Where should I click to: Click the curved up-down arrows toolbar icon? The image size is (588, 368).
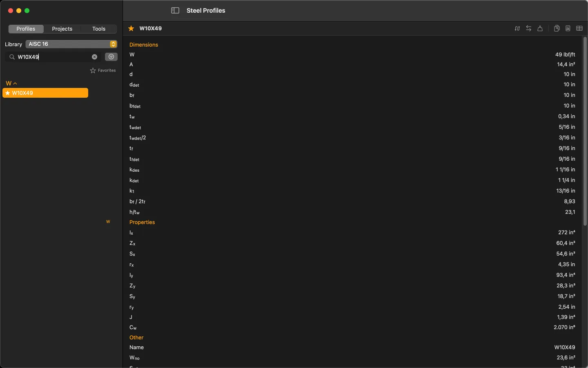517,28
